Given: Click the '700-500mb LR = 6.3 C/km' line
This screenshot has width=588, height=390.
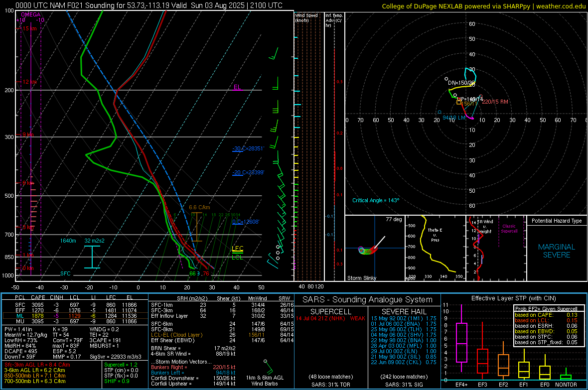Looking at the screenshot, I should pyautogui.click(x=35, y=381).
